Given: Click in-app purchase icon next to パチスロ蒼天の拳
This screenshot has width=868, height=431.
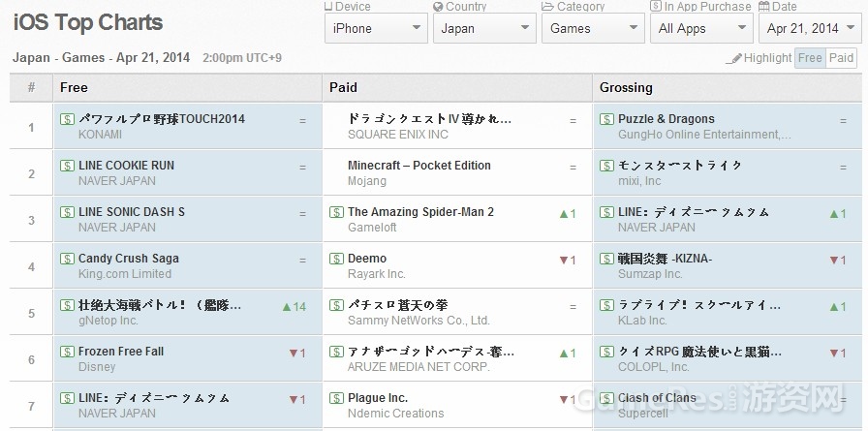Looking at the screenshot, I should pyautogui.click(x=336, y=305).
